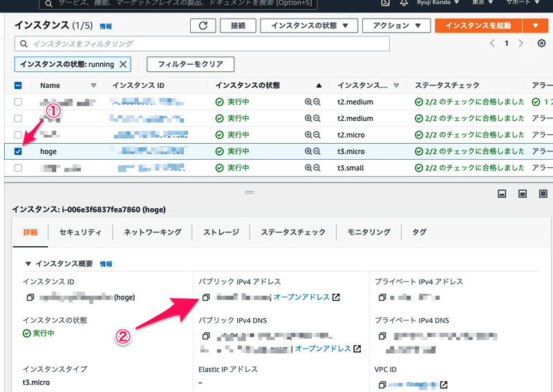Go to the previous page of instances

coord(492,44)
